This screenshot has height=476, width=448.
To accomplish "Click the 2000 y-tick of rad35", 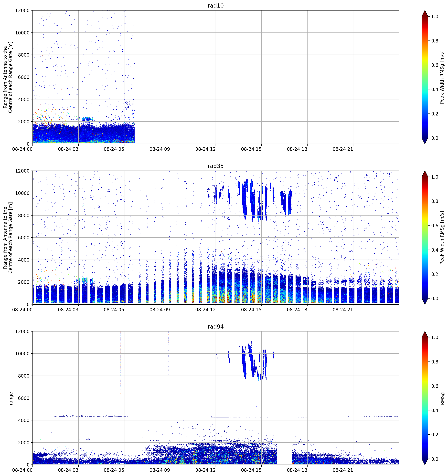I will click(x=24, y=282).
